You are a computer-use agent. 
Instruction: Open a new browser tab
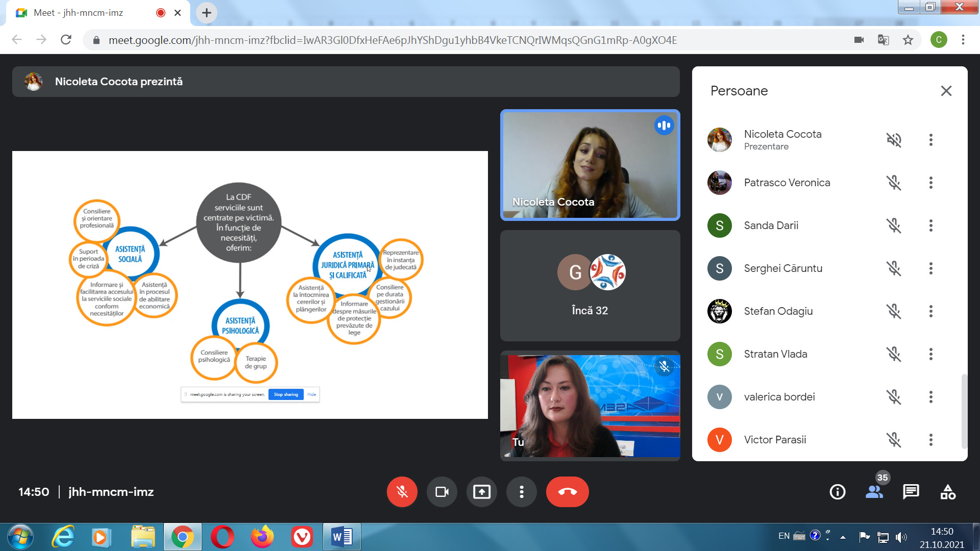click(207, 13)
